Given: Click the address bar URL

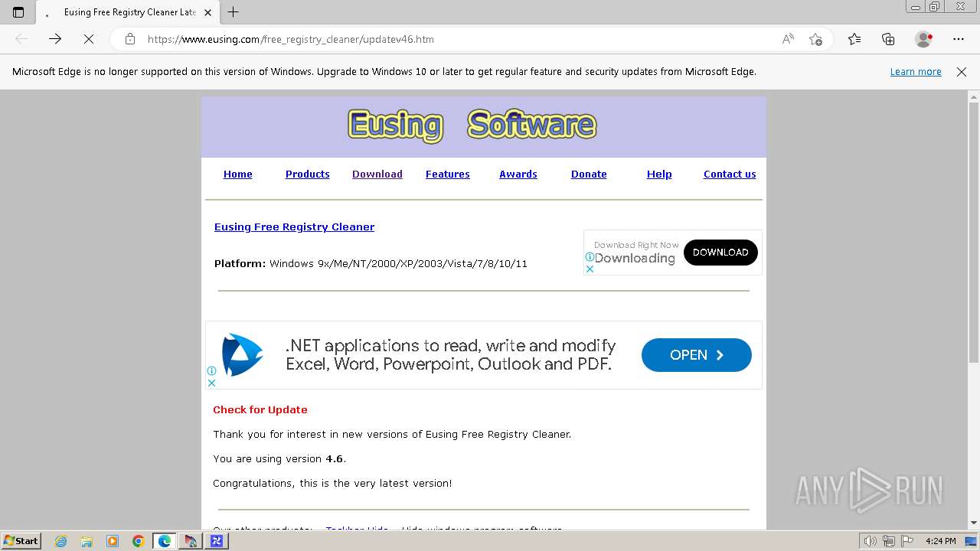Looking at the screenshot, I should pyautogui.click(x=291, y=39).
